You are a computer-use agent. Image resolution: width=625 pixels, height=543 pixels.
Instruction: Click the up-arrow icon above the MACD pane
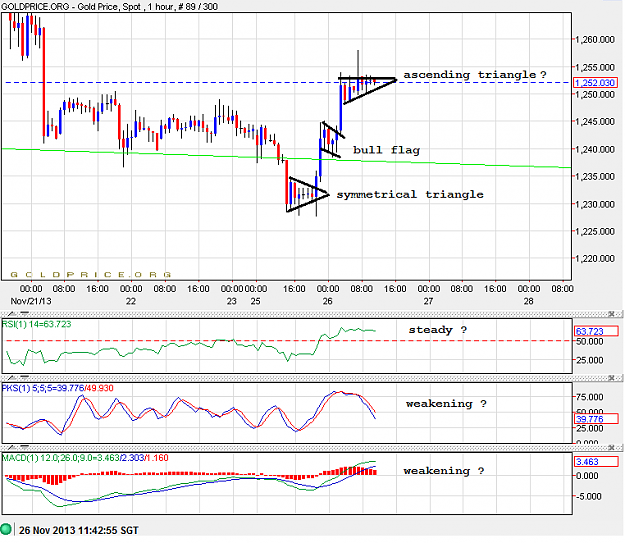[x=12, y=447]
